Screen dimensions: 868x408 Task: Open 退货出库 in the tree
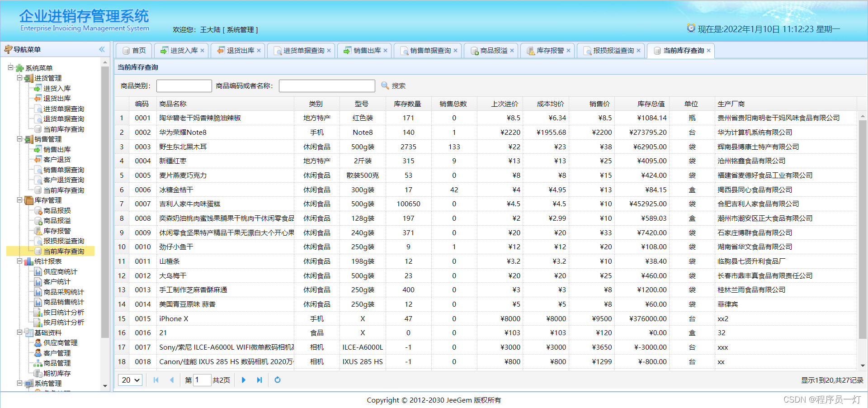57,98
